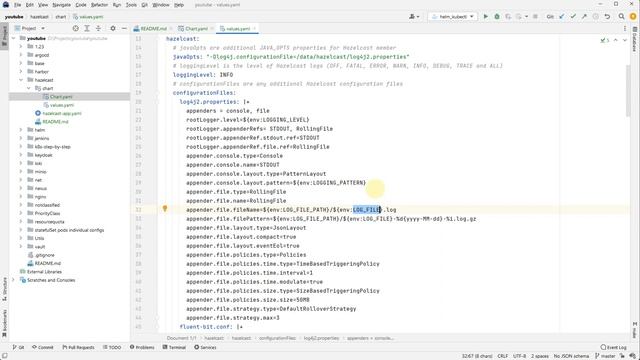
Task: Start debugging with the green bug icon
Action: [x=497, y=17]
